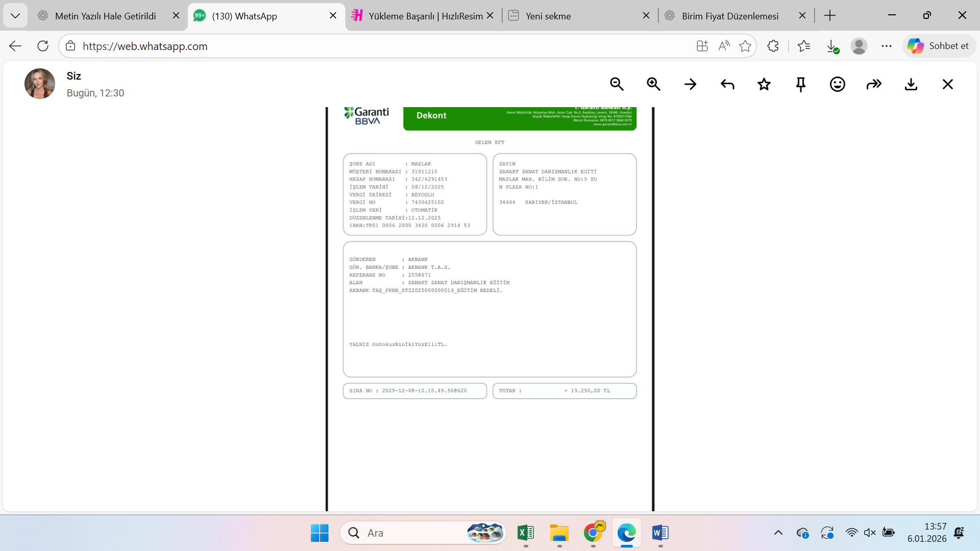
Task: Reply to this image message
Action: 727,84
